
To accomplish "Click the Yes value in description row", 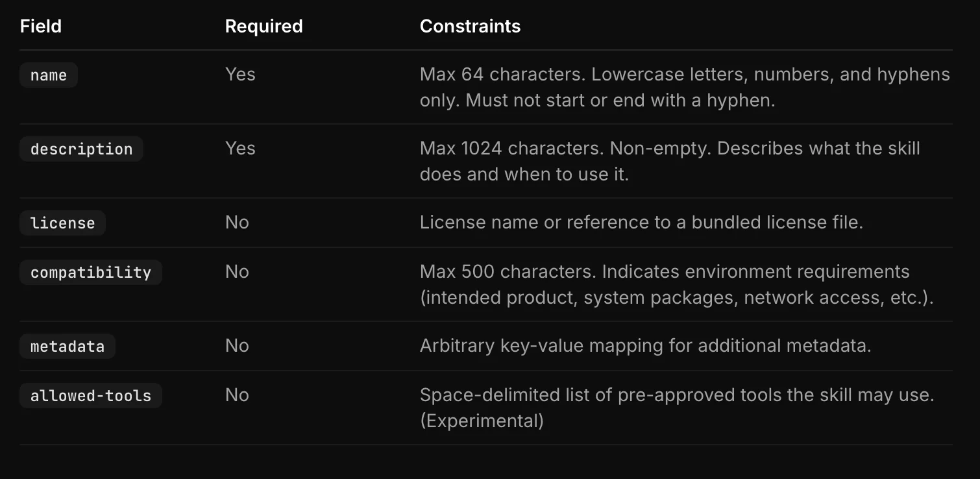I will 240,149.
